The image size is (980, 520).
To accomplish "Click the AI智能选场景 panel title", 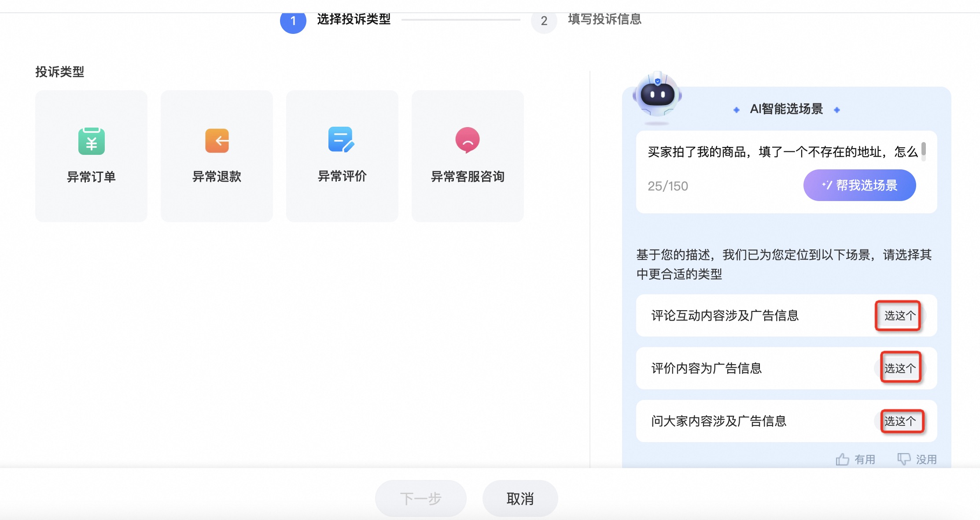I will 786,109.
